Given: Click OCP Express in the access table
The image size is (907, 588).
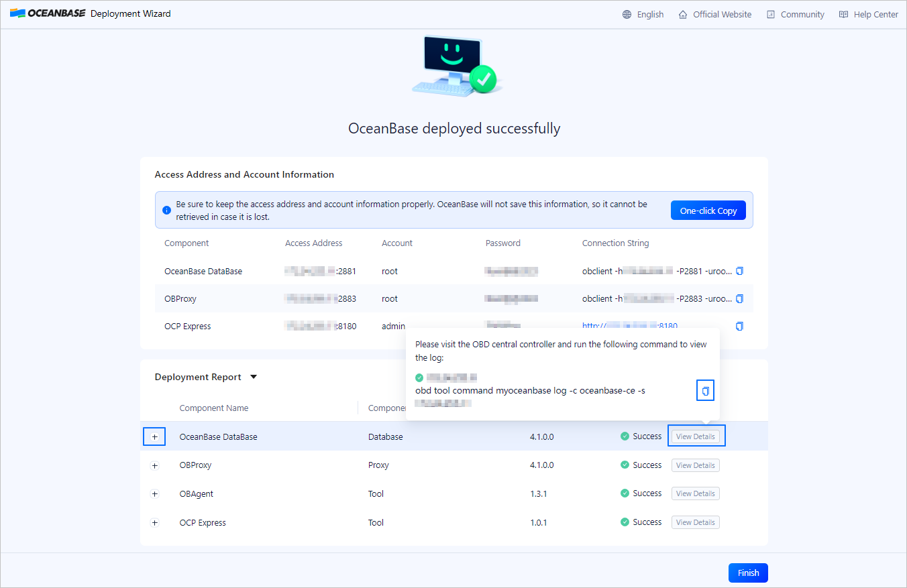Looking at the screenshot, I should coord(188,327).
